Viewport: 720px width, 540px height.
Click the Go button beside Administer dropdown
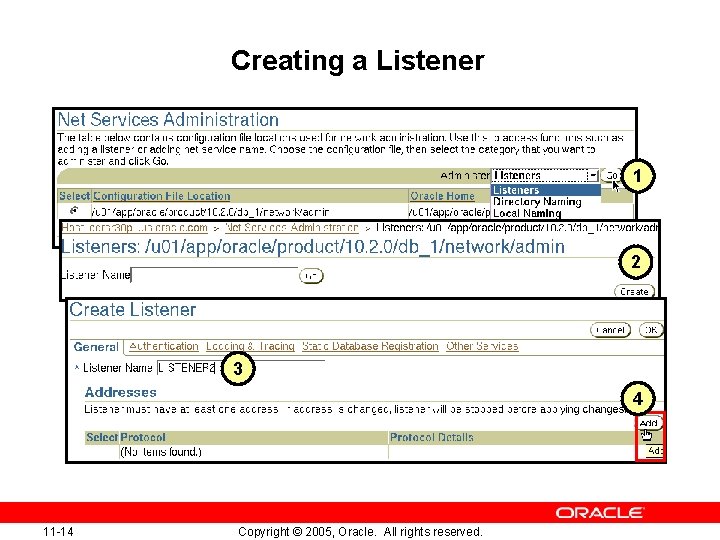[x=610, y=175]
